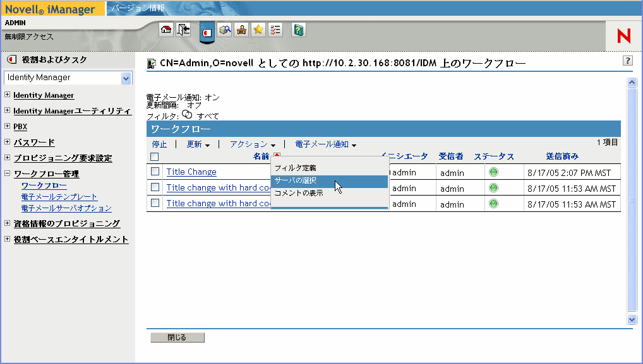Screen dimensions: 643x364
Task: Tick the checkbox for the last workflow row
Action: tap(155, 203)
